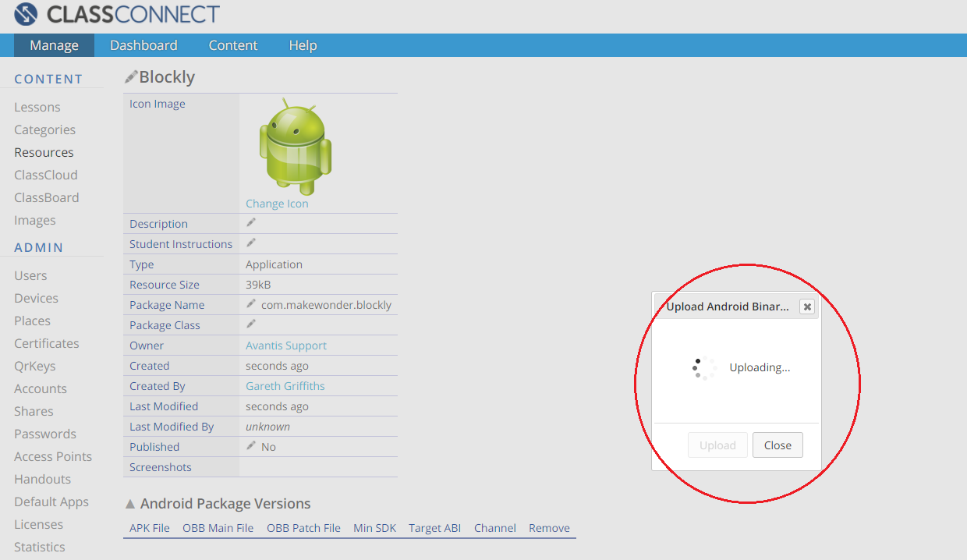Open the Avantis Support owner link
The image size is (967, 560).
tap(286, 346)
